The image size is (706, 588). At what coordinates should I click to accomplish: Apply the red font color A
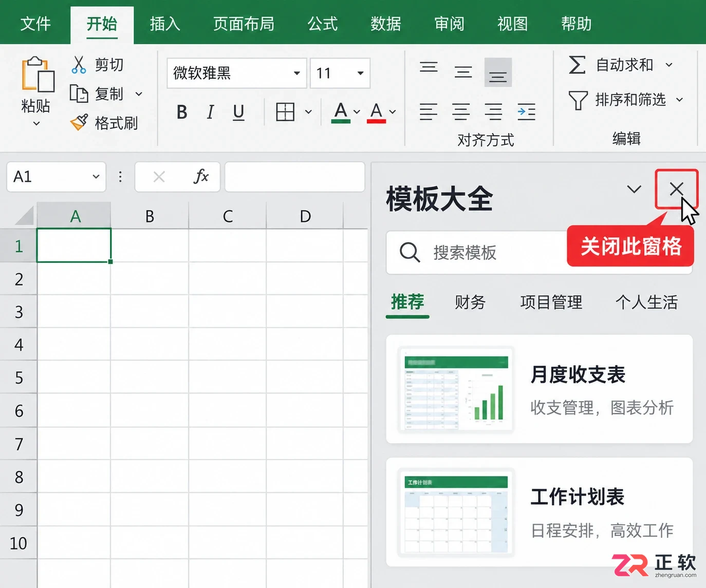(376, 112)
